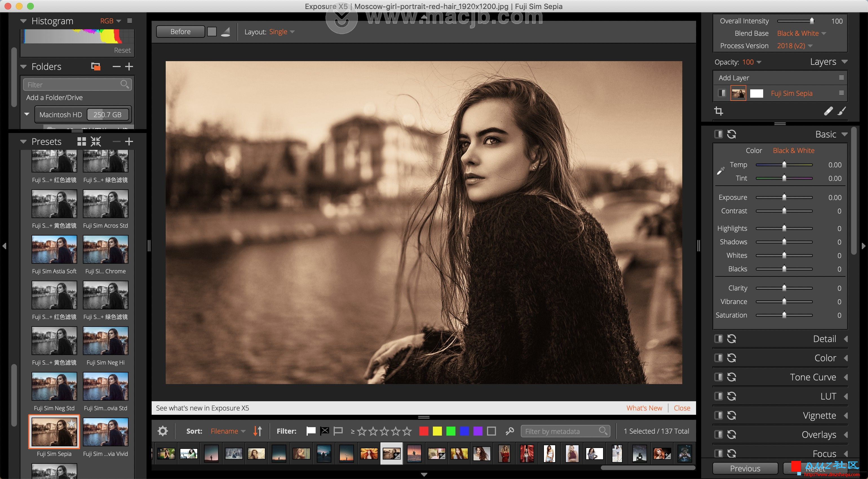Reset the Detail panel settings

pos(732,338)
